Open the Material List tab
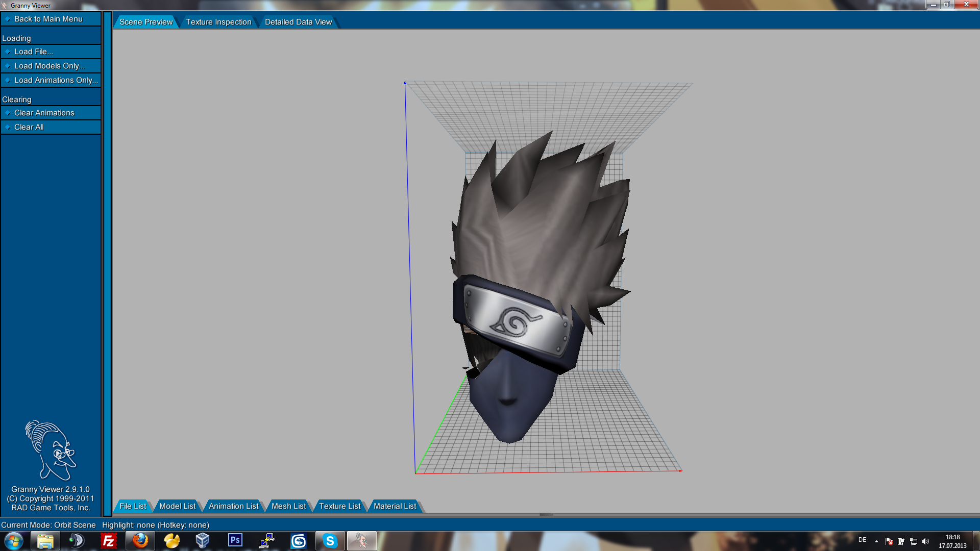The image size is (980, 551). pos(395,506)
